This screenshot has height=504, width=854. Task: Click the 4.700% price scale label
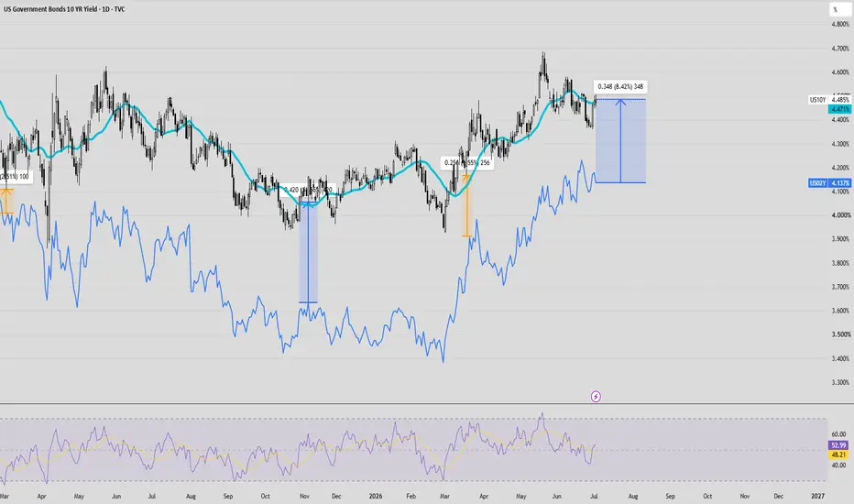[839, 49]
